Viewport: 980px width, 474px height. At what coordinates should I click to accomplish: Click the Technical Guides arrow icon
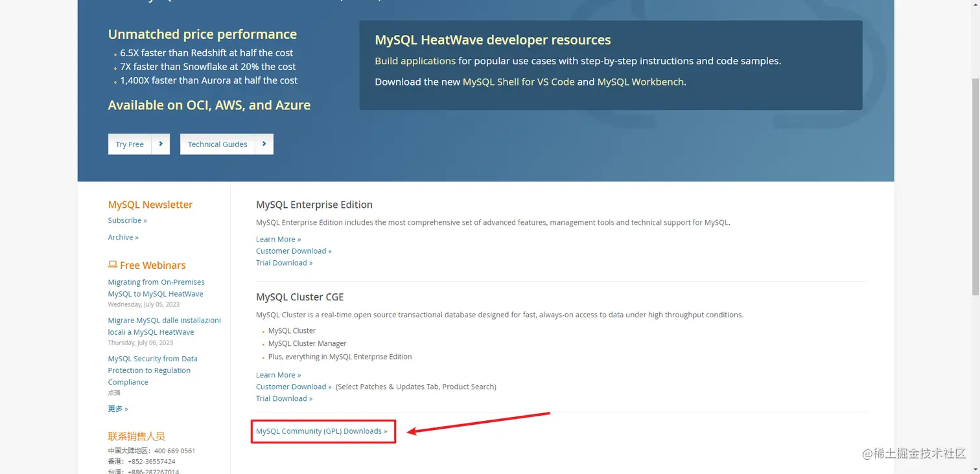point(264,144)
